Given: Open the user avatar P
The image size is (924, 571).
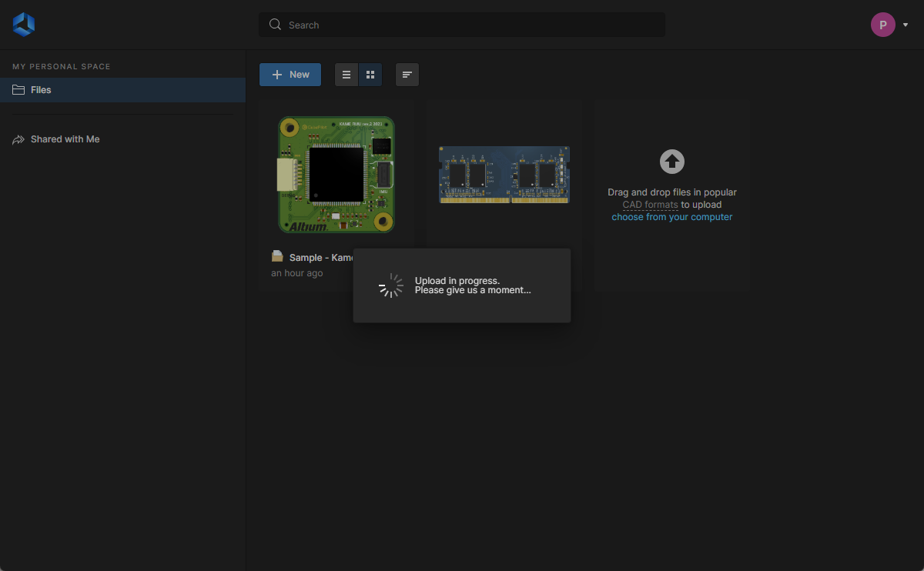Looking at the screenshot, I should [x=883, y=25].
